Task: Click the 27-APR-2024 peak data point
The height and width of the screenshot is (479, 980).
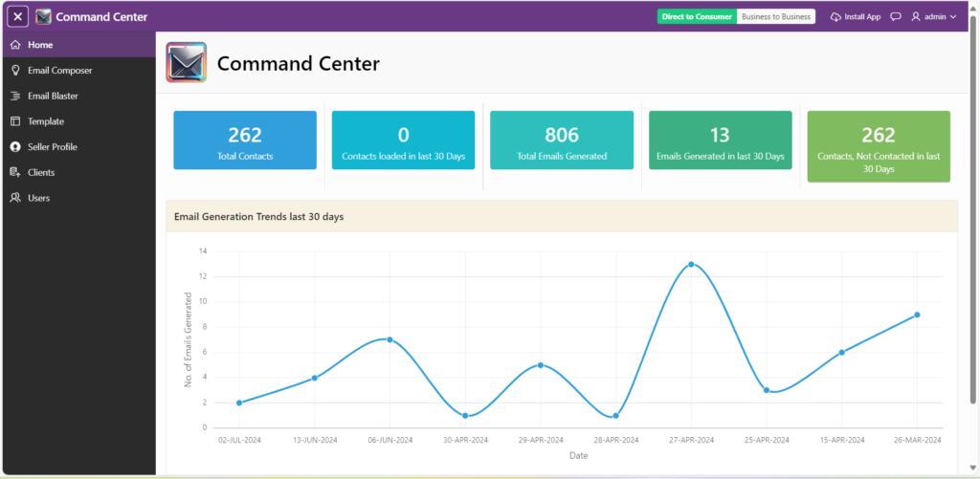Action: pyautogui.click(x=691, y=264)
